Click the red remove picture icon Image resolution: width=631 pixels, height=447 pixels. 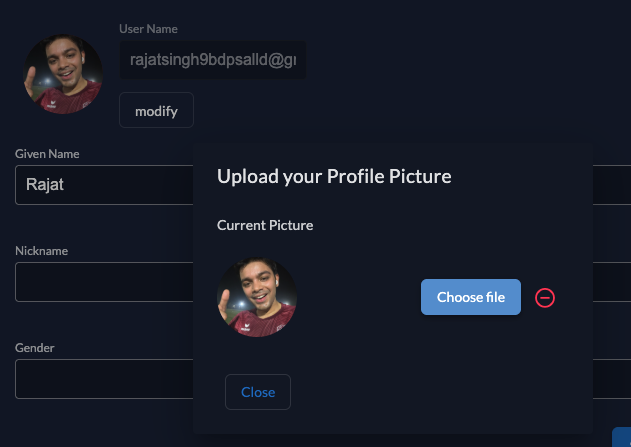545,297
